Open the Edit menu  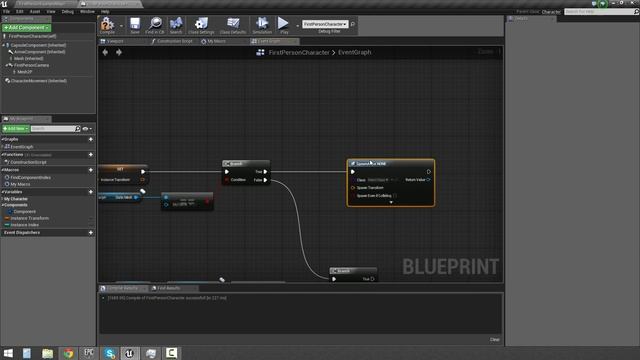coord(20,11)
